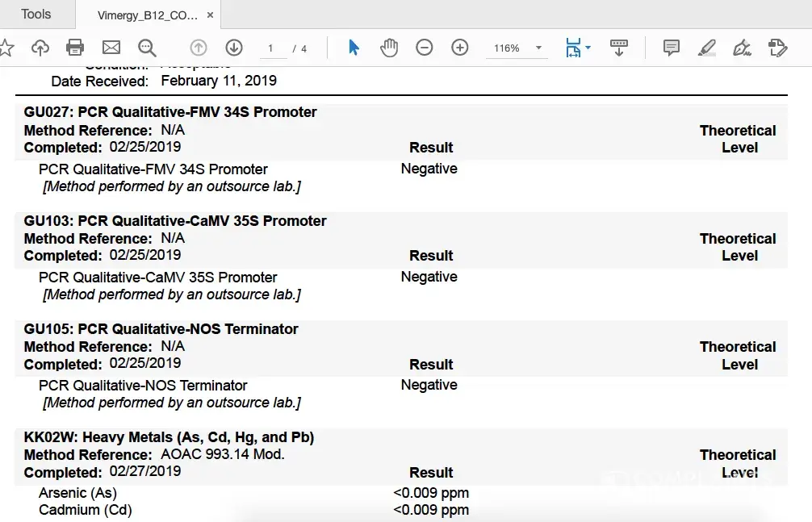Viewport: 812px width, 522px height.
Task: Click the email envelope icon
Action: point(111,48)
